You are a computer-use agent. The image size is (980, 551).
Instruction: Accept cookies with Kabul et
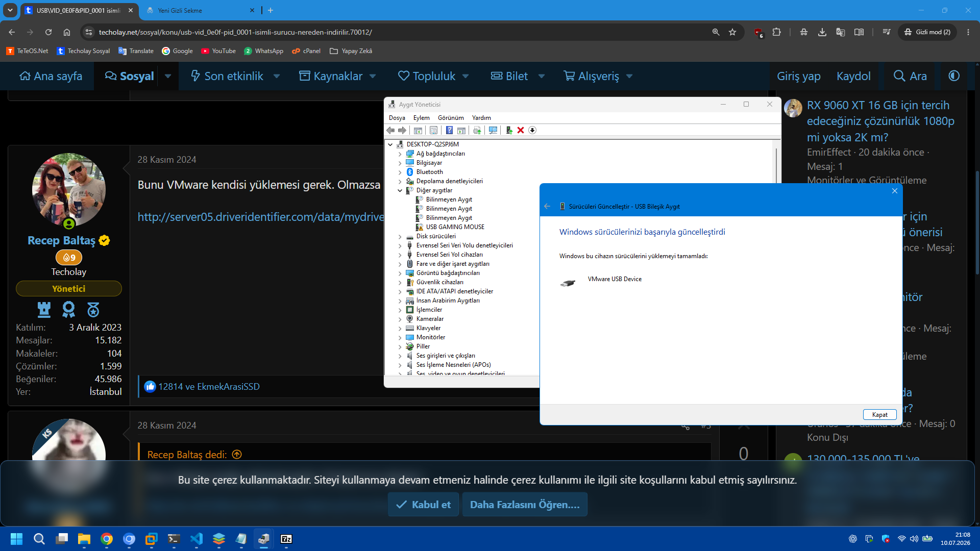(x=423, y=504)
